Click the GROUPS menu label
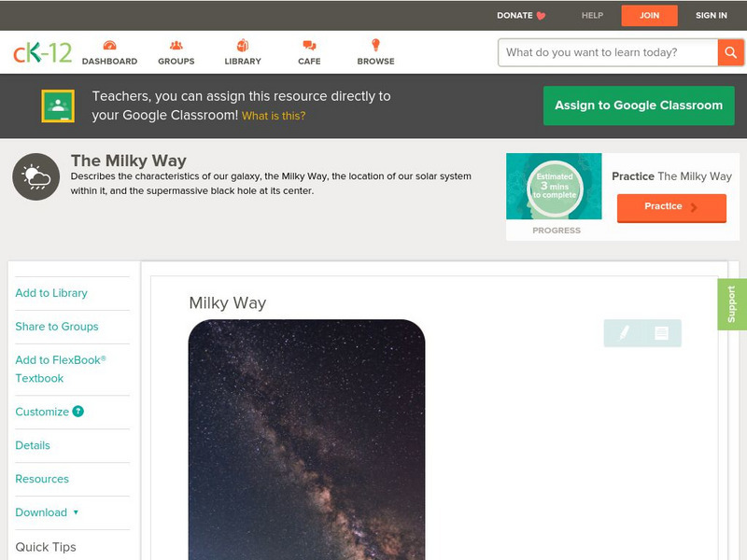747x560 pixels. (176, 62)
